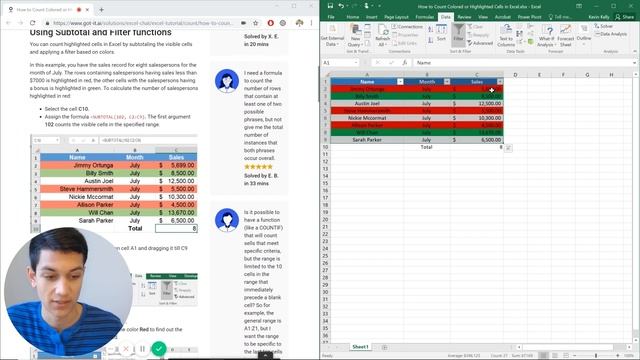This screenshot has height=360, width=640.
Task: Click the Clear filter button
Action: [476, 27]
